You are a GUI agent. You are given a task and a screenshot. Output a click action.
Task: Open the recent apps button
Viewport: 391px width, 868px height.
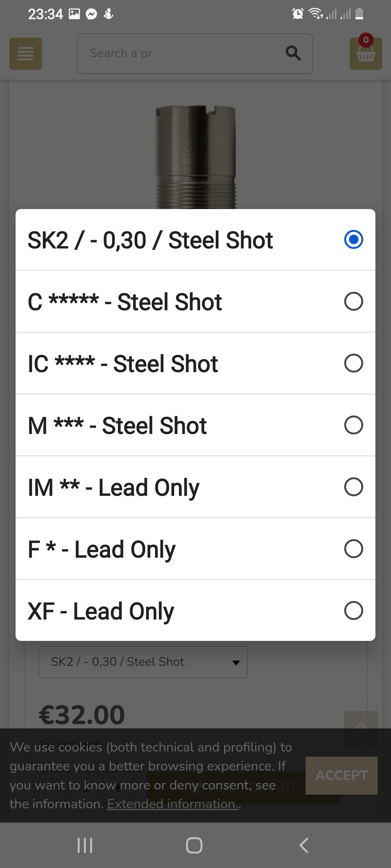click(85, 845)
